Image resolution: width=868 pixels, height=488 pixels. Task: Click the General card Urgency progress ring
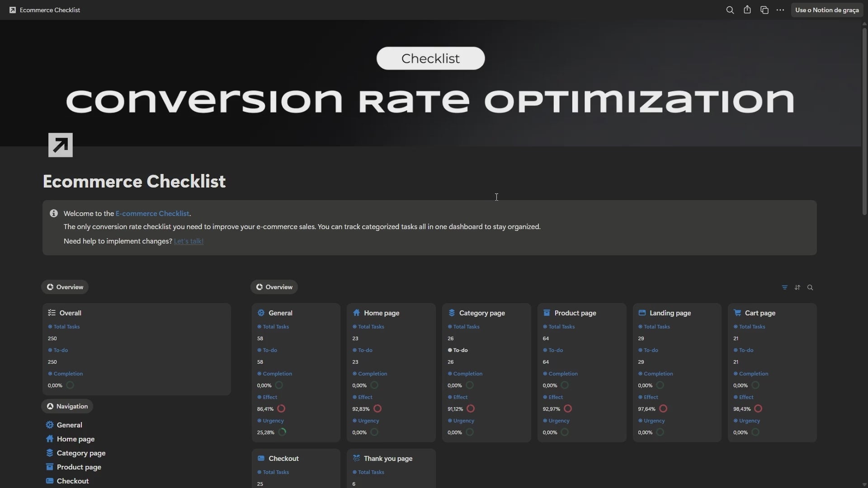[x=283, y=432]
